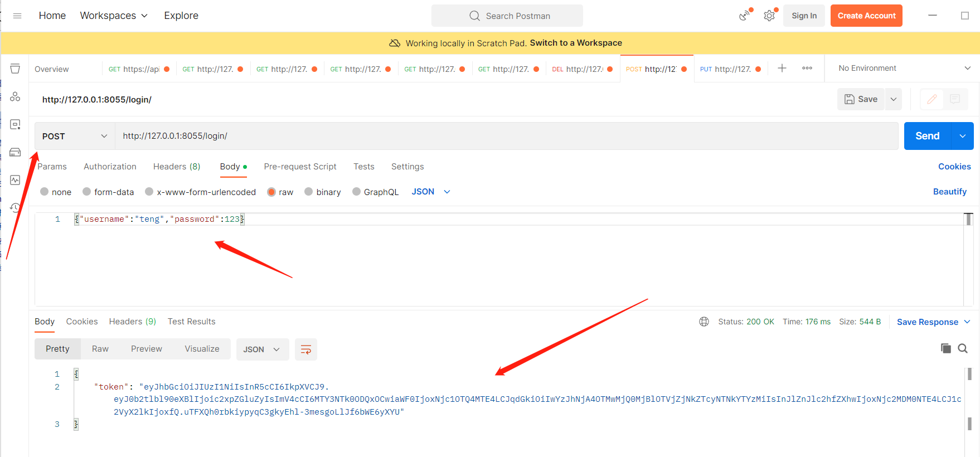Click the Sign In button
The height and width of the screenshot is (457, 980).
point(804,16)
